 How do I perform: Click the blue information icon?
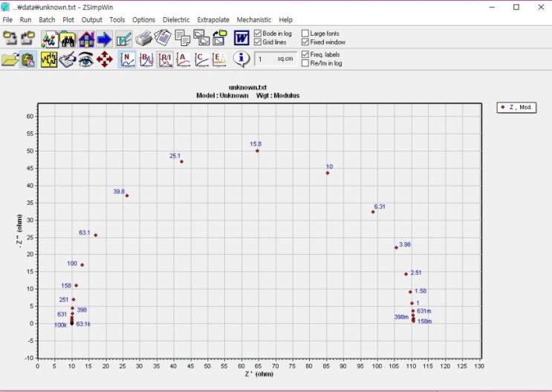240,59
